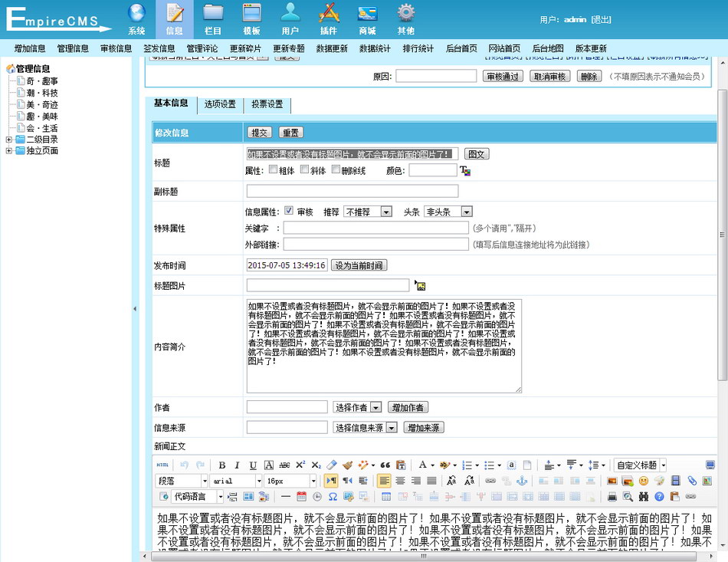
Task: Print content with the printer icon
Action: pos(612,497)
